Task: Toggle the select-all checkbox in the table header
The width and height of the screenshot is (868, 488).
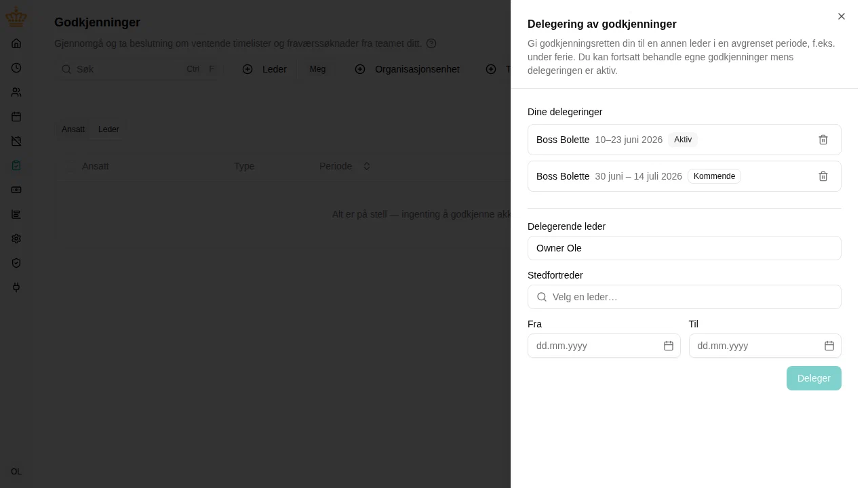Action: [71, 166]
